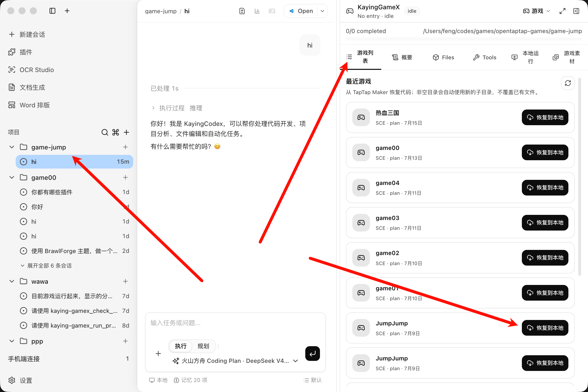Click the Open button
The width and height of the screenshot is (588, 392).
click(301, 11)
